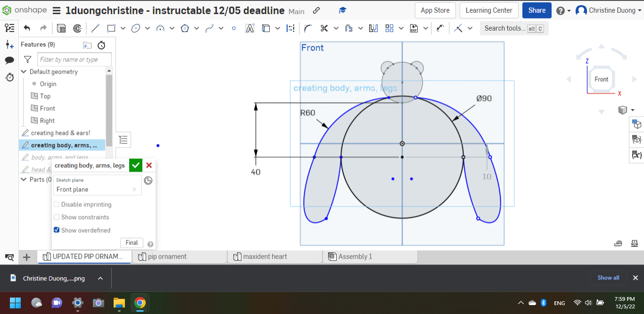Screen dimensions: 644x314
Task: Click the Final button
Action: click(132, 243)
